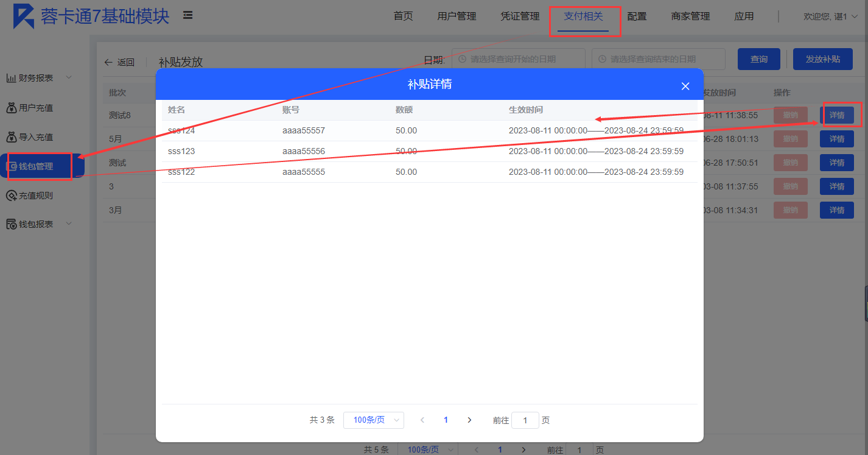Click the sidebar collapse hamburger icon
868x455 pixels.
tap(188, 15)
